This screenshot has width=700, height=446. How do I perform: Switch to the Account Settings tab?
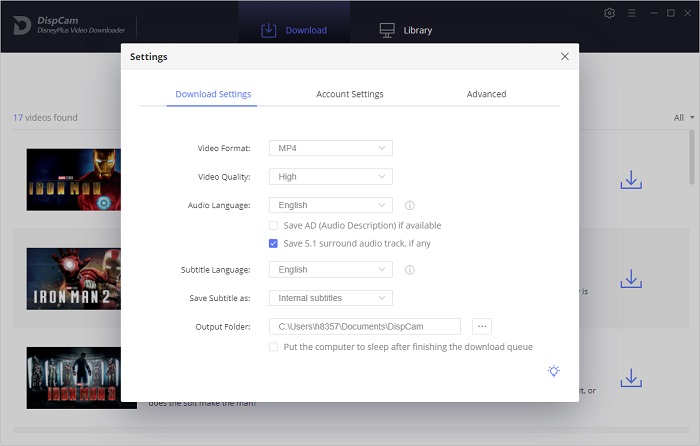coord(349,94)
